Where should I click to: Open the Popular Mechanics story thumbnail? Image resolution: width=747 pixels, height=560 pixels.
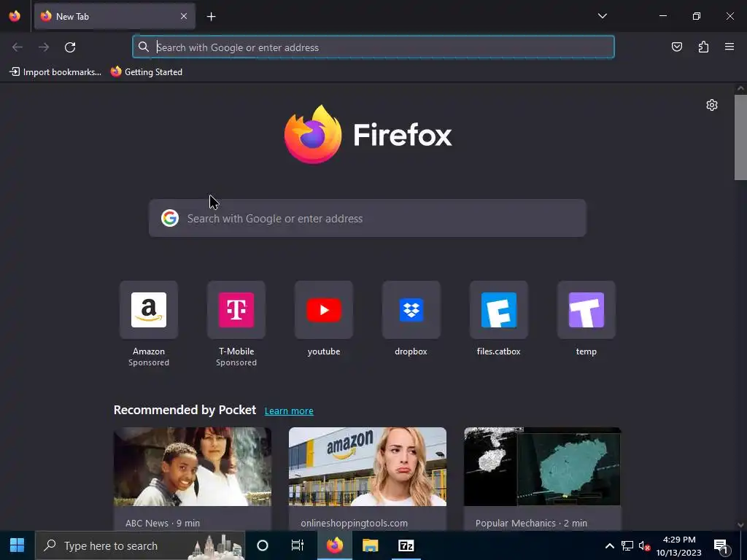click(x=543, y=467)
